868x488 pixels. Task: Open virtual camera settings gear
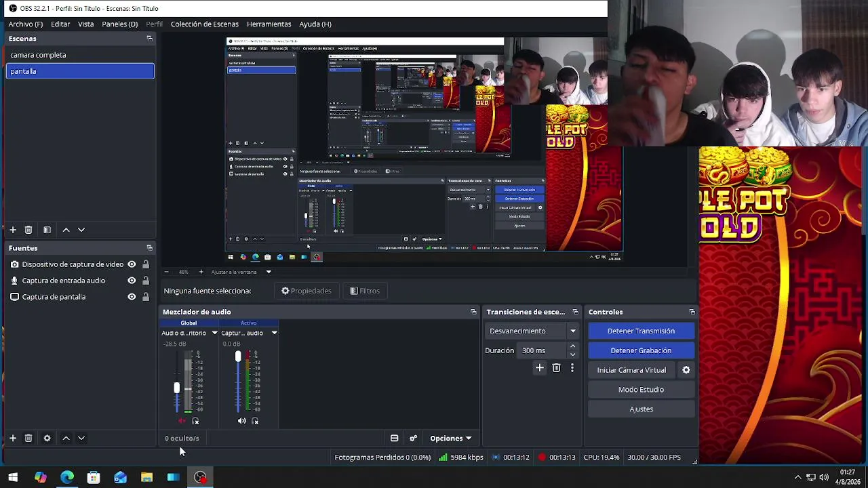[686, 370]
